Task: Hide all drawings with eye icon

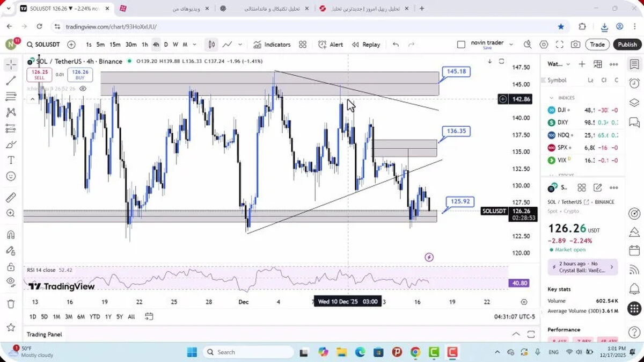Action: coord(11,282)
